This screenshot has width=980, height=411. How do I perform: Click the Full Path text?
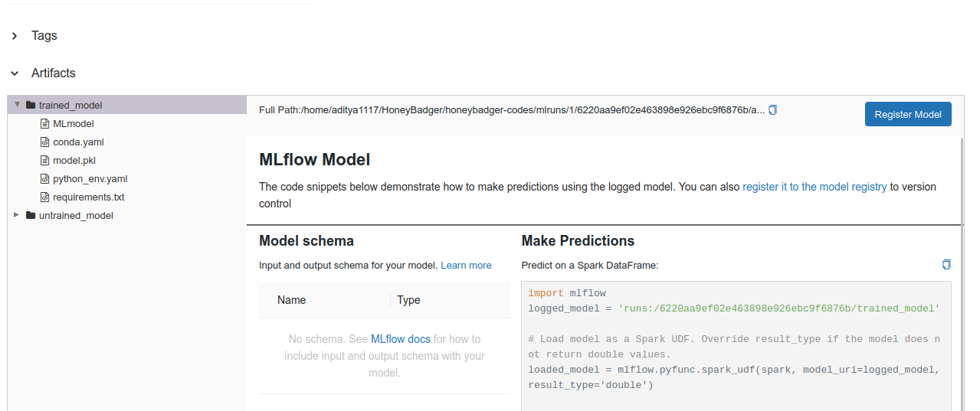(x=512, y=110)
